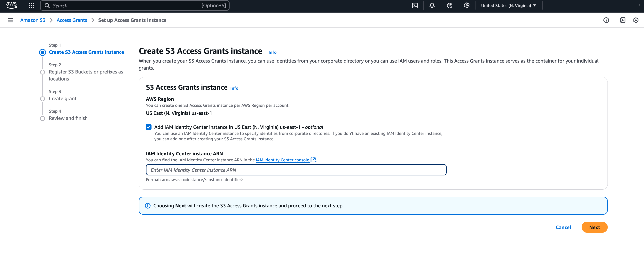Viewport: 644px width, 276px height.
Task: Uncheck Add IAM Identity Center instance option
Action: tap(149, 127)
